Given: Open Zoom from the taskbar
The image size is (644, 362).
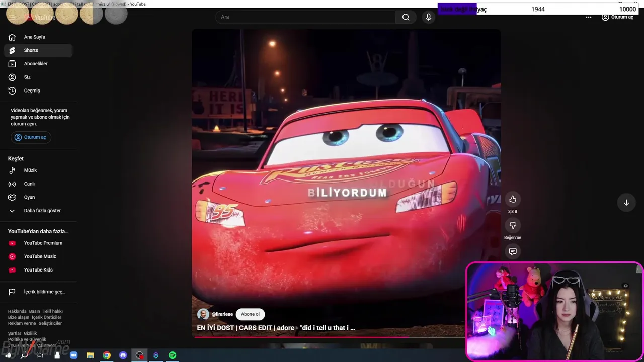Looking at the screenshot, I should point(73,355).
